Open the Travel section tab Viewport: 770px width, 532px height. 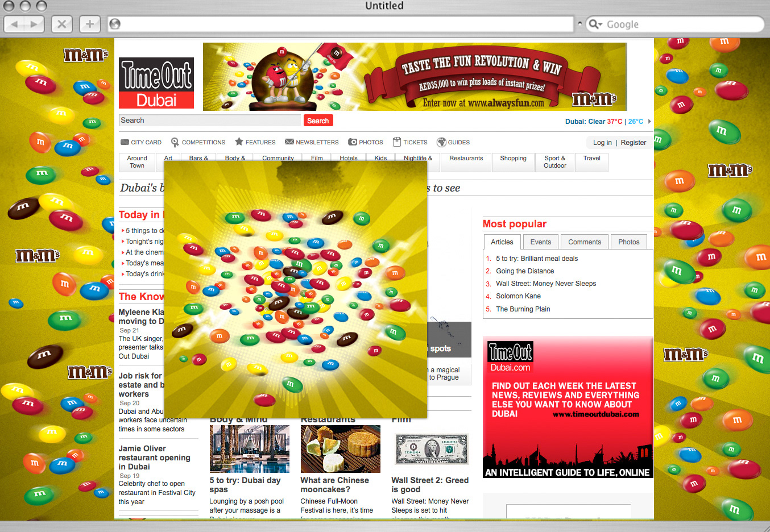(591, 162)
